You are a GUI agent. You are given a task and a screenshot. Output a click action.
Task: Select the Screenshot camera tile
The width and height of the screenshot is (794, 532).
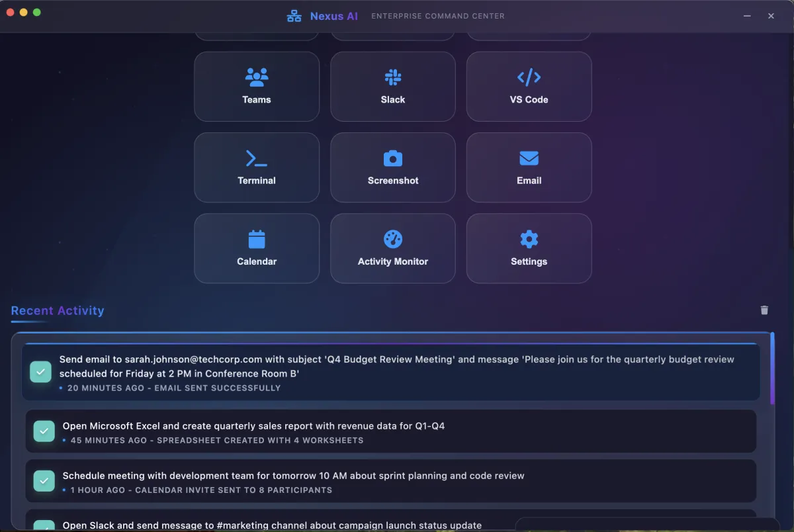coord(393,167)
